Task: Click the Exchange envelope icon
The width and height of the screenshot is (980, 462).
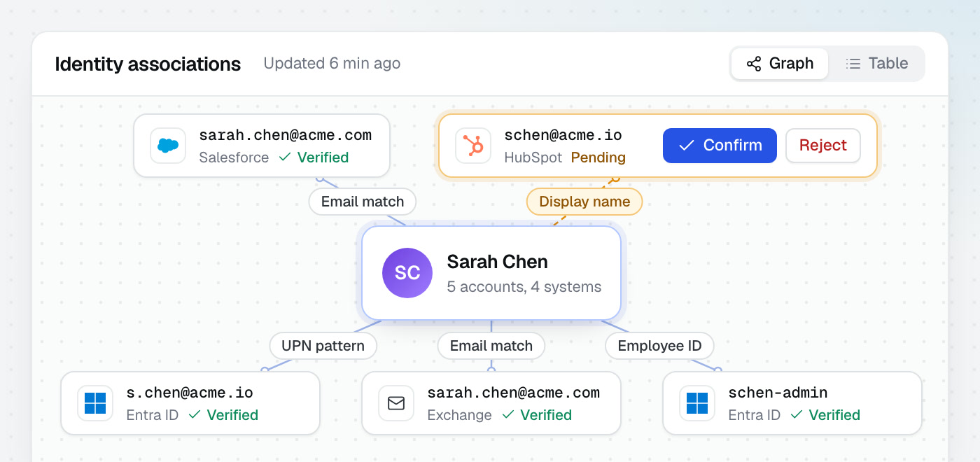Action: [x=396, y=403]
